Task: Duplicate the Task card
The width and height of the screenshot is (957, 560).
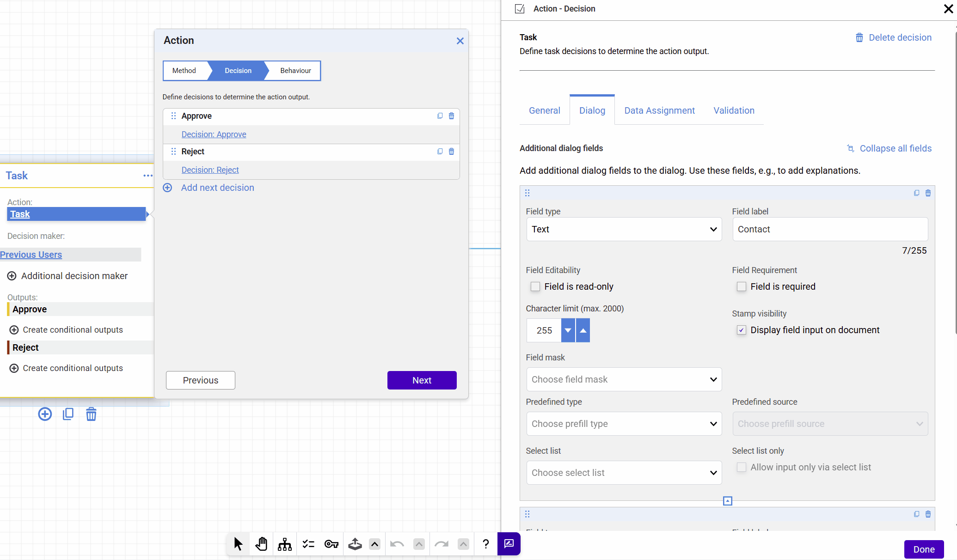Action: click(68, 414)
